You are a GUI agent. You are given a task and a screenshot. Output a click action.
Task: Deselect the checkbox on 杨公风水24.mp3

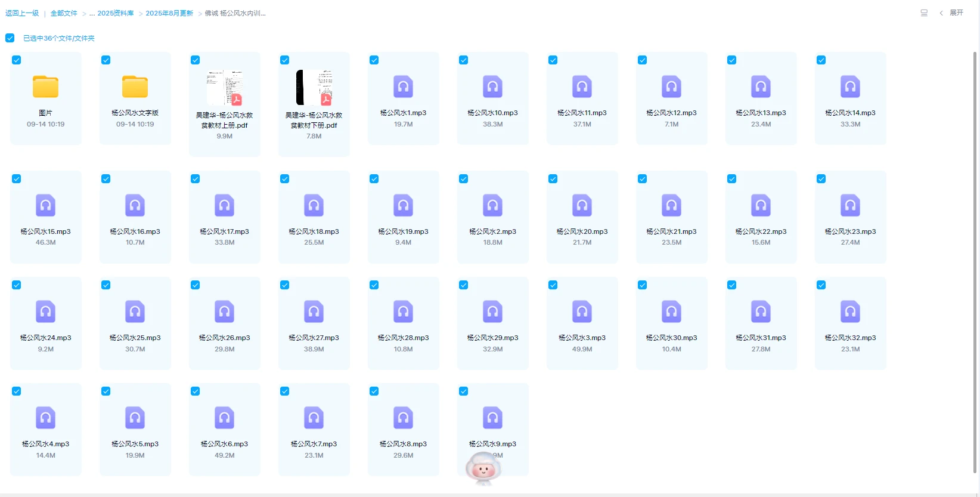(17, 285)
